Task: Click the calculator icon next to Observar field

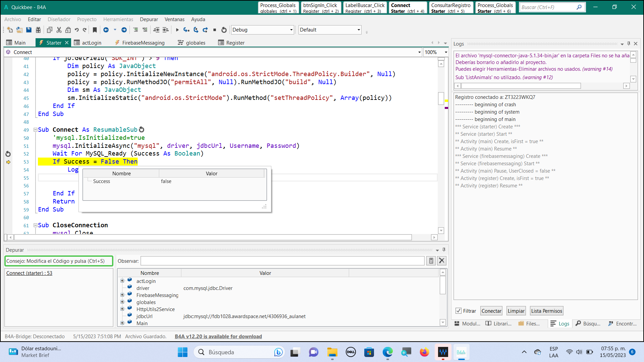Action: point(431,261)
